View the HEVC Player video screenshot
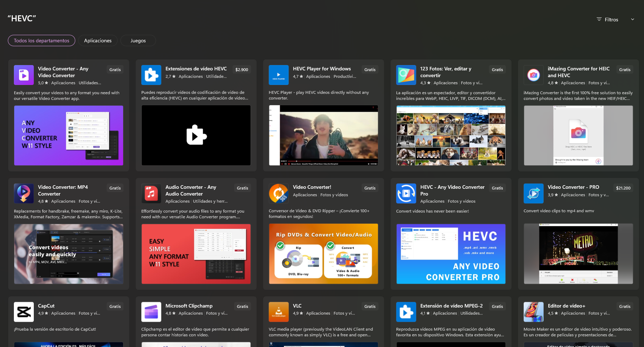Image resolution: width=644 pixels, height=347 pixels. [x=323, y=135]
